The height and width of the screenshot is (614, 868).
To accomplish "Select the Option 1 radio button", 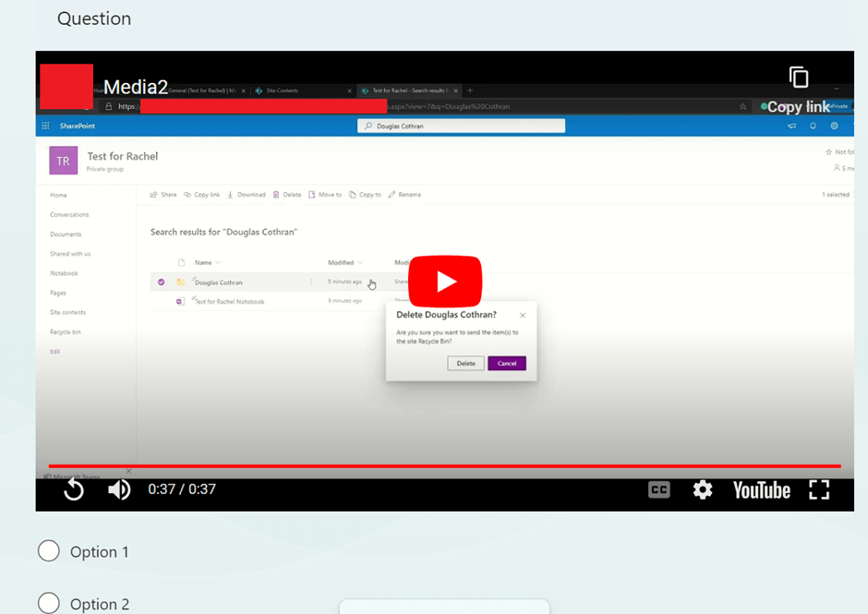I will pos(49,551).
